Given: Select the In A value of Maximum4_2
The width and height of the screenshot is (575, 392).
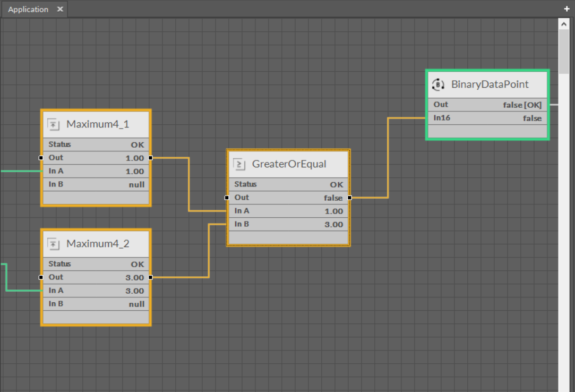Looking at the screenshot, I should pyautogui.click(x=134, y=291).
